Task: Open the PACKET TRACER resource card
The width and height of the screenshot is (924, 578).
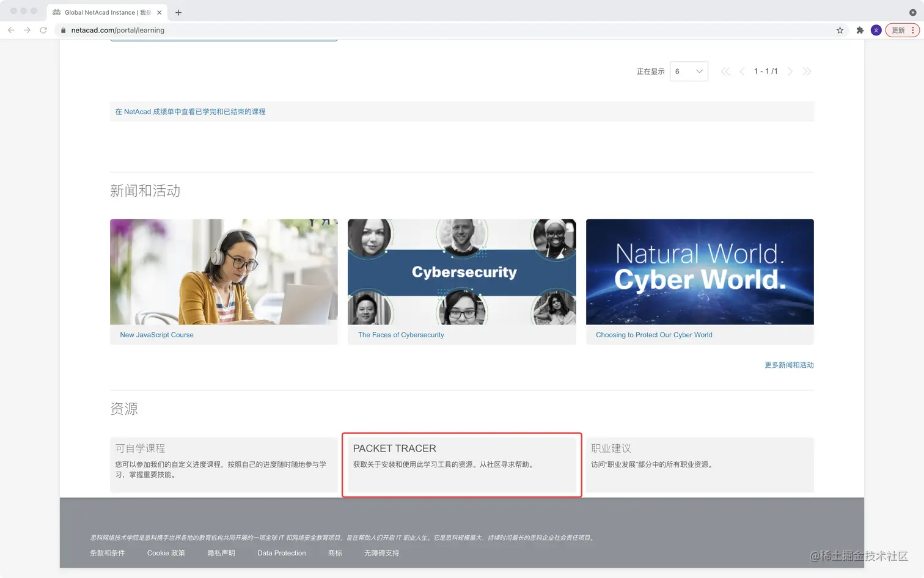Action: (x=461, y=465)
